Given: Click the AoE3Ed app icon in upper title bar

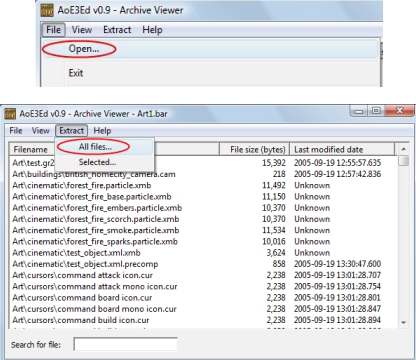Looking at the screenshot, I should (47, 10).
